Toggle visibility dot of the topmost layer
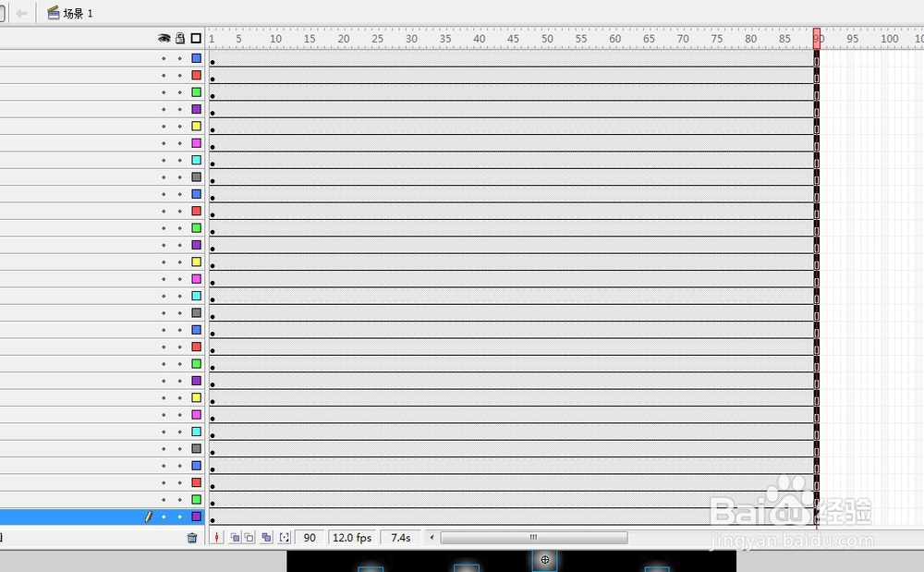924x572 pixels. (164, 58)
